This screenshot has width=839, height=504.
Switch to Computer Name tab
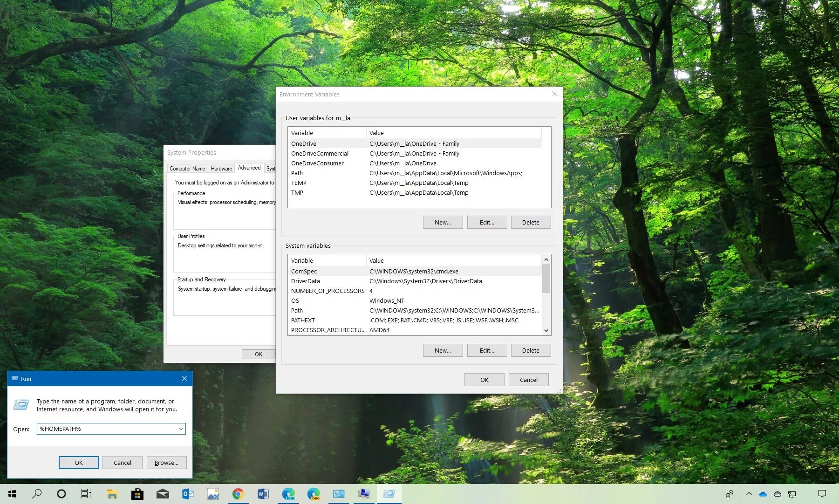coord(187,169)
